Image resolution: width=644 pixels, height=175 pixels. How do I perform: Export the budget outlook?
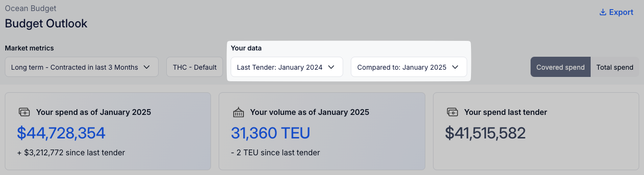coord(616,12)
